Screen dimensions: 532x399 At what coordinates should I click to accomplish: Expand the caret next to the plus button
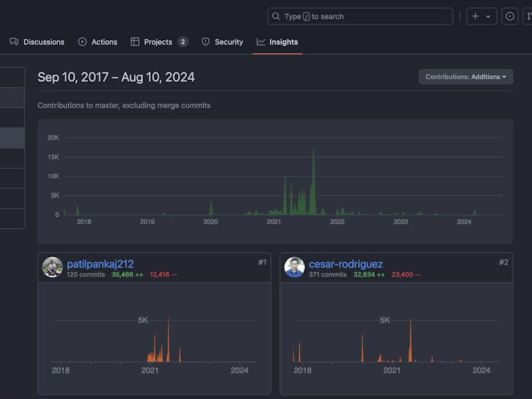click(x=487, y=16)
